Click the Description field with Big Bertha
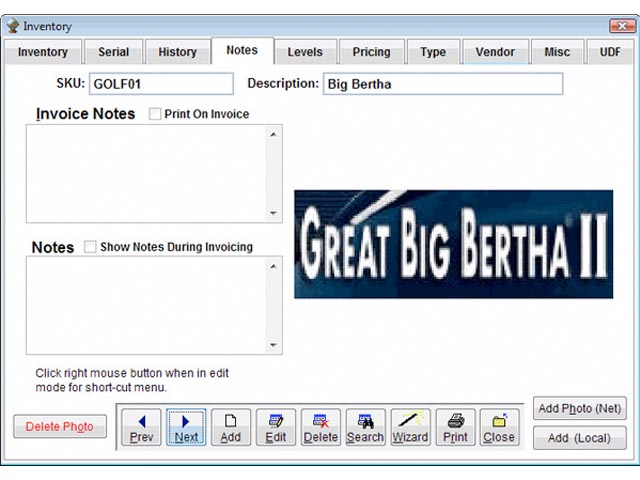This screenshot has height=480, width=640. coord(443,84)
